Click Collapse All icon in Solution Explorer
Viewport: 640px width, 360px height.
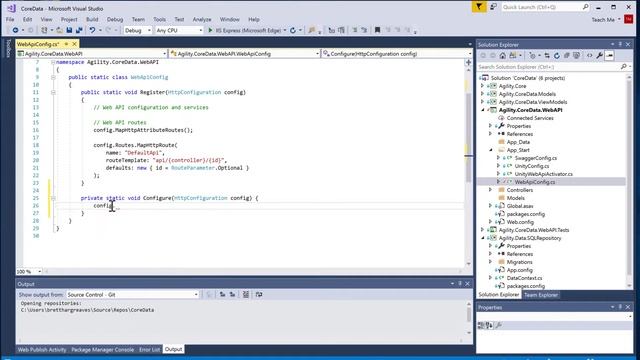(x=567, y=56)
